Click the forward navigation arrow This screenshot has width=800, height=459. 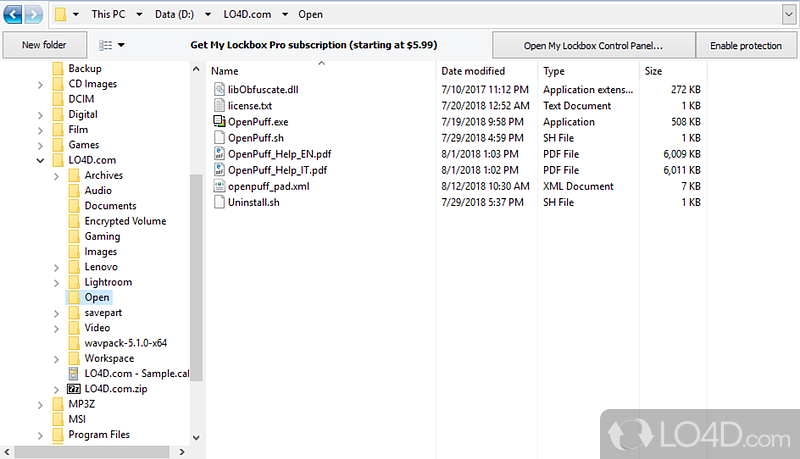pos(34,15)
